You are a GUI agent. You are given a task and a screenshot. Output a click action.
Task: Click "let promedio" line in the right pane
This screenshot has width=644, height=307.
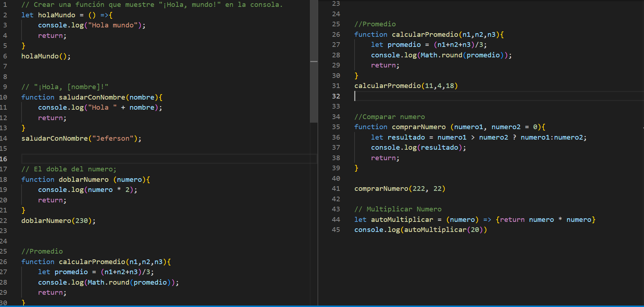pos(429,45)
